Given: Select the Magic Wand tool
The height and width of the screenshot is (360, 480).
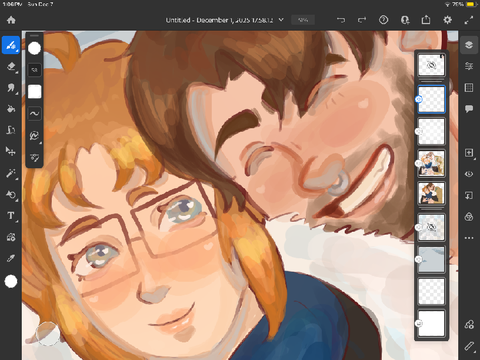Looking at the screenshot, I should 11,173.
